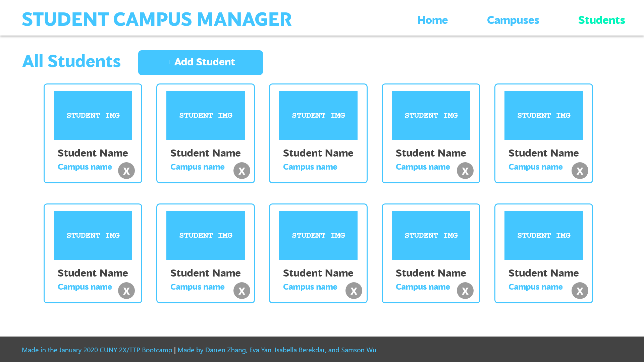The width and height of the screenshot is (644, 362).
Task: Delete last student in bottom row
Action: pos(580,291)
